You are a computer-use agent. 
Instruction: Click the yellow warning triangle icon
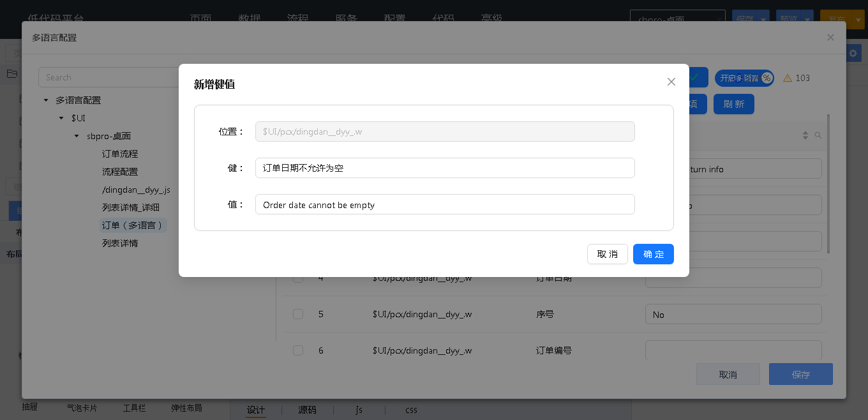point(787,78)
